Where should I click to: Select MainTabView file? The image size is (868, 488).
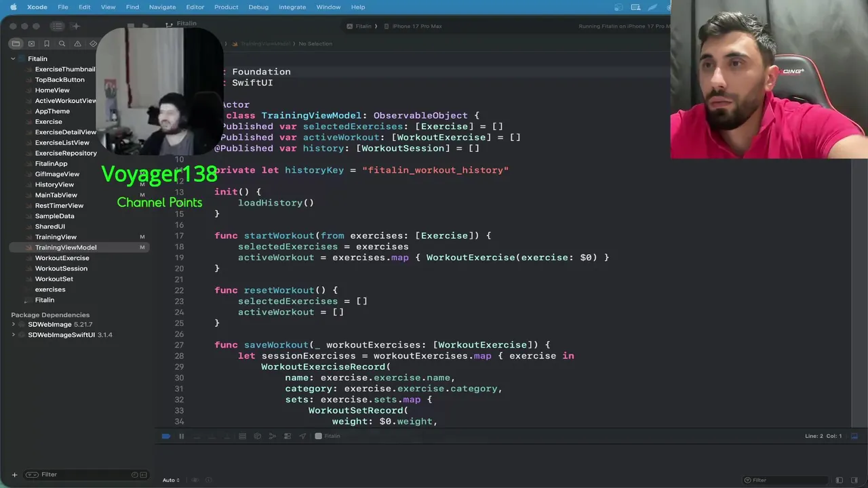point(56,195)
